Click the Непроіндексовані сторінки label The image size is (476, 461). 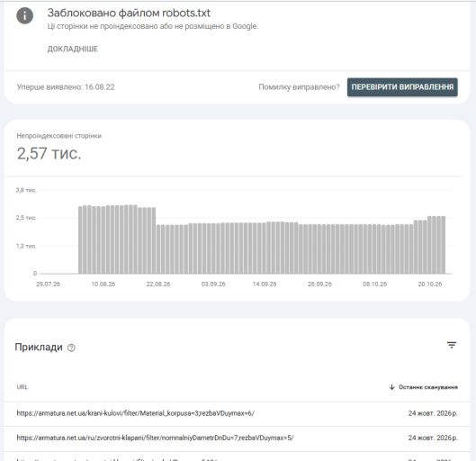(x=58, y=136)
